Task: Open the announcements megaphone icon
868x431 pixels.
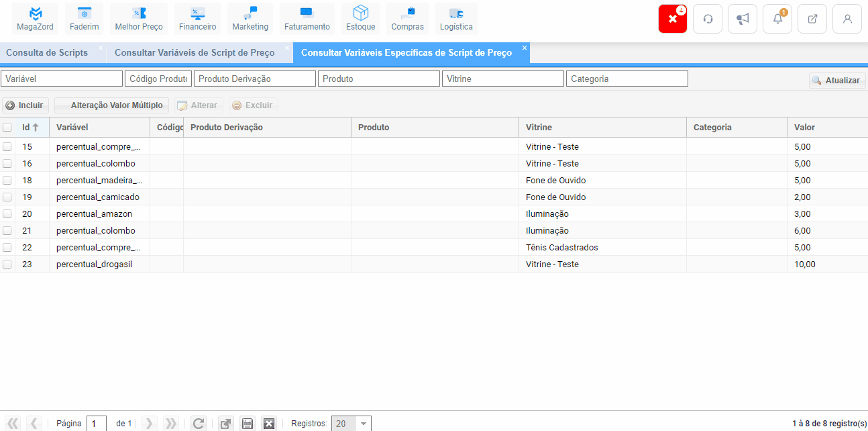Action: [743, 19]
